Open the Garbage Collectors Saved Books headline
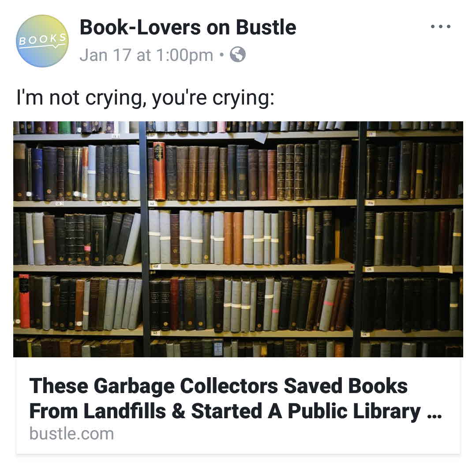This screenshot has width=476, height=476. coord(235,398)
